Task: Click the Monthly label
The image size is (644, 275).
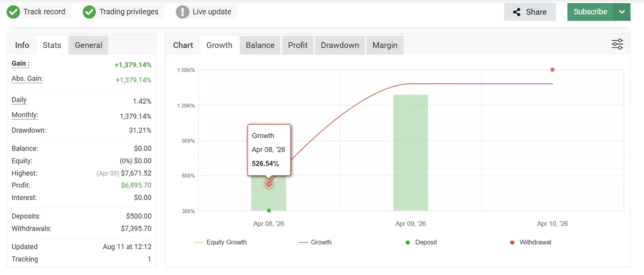Action: point(25,115)
